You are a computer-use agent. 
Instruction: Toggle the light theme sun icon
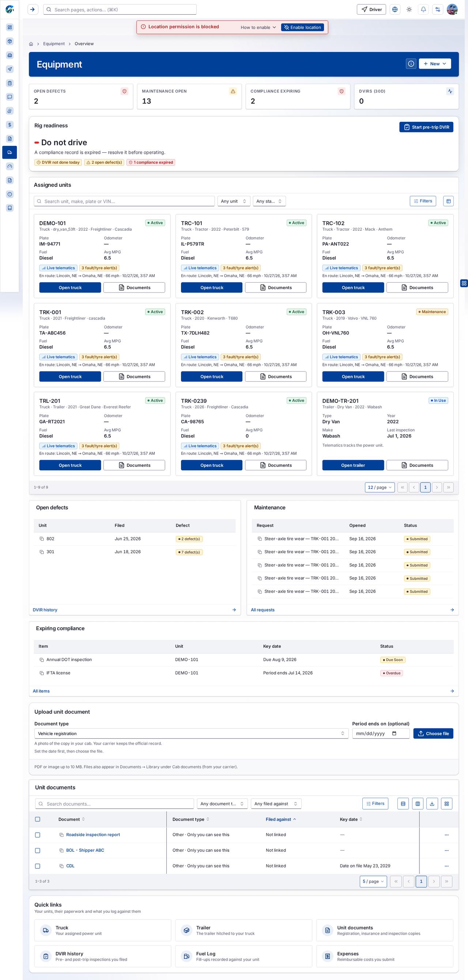click(x=409, y=10)
